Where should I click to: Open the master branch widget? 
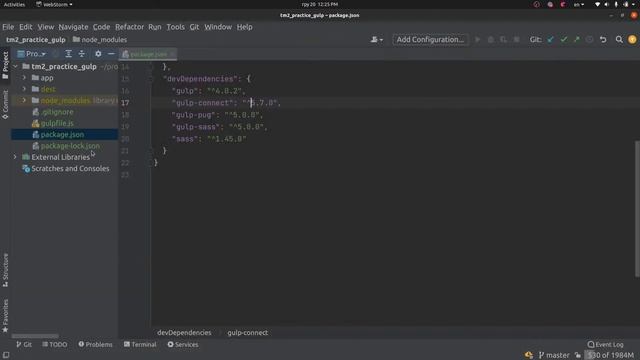[554, 355]
